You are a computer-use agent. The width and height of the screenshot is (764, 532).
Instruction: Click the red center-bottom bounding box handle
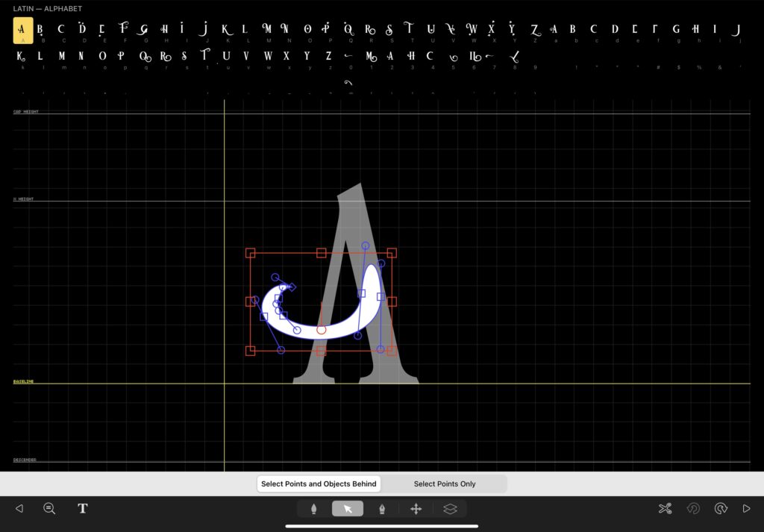point(322,351)
